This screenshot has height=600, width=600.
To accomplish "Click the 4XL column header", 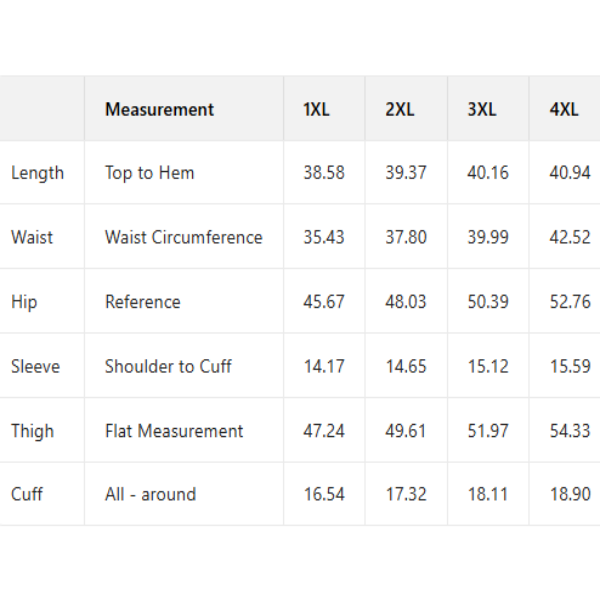I will [564, 110].
